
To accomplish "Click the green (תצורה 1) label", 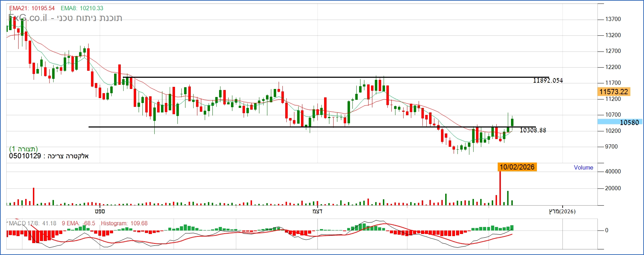I will [23, 149].
